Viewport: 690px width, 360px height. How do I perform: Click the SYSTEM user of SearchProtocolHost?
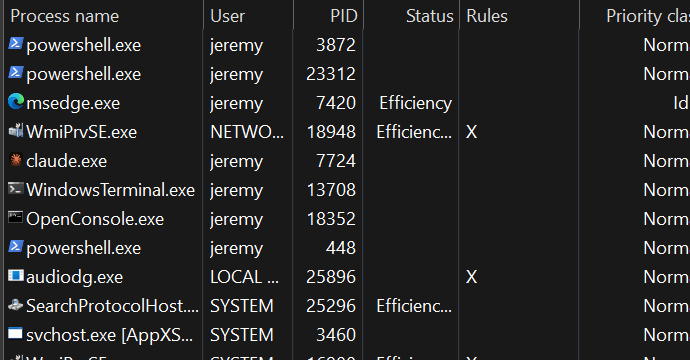242,306
